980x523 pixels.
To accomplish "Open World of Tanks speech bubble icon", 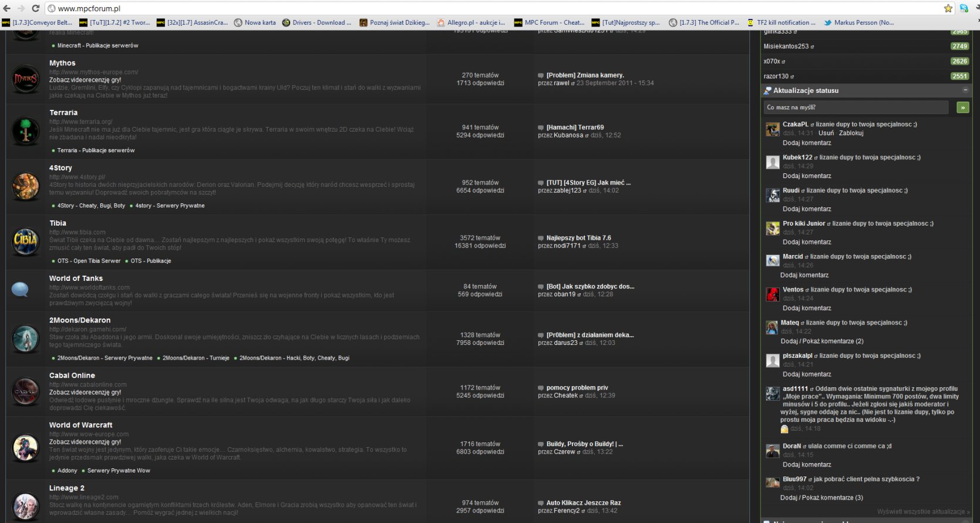I will [x=20, y=289].
